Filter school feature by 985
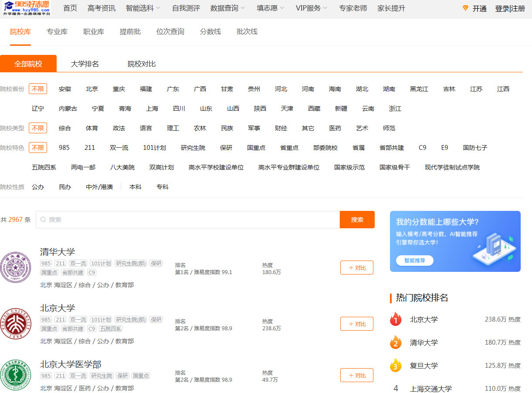Image resolution: width=532 pixels, height=393 pixels. click(x=64, y=148)
